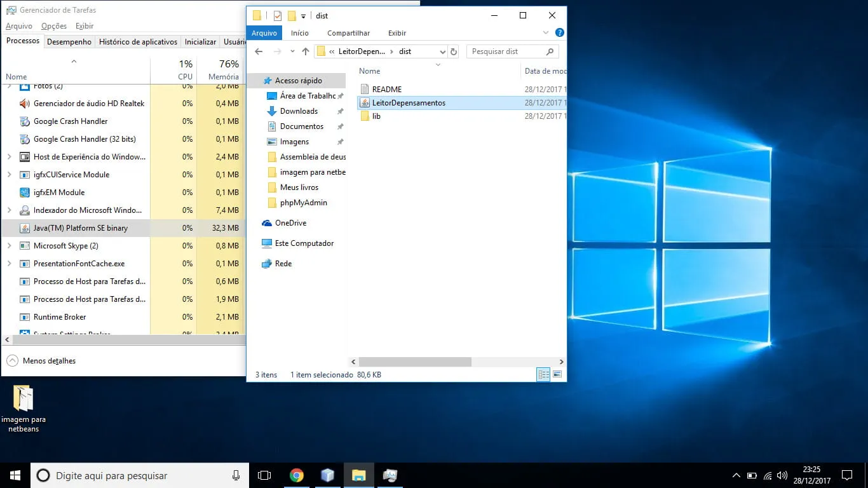
Task: Expand the Este Computador tree node
Action: 254,243
